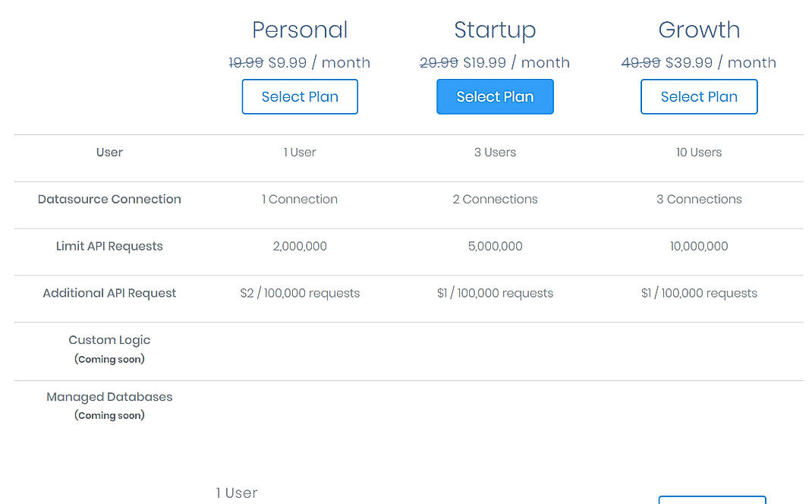Screen dimensions: 812x504
Task: Select the Growth plan heading
Action: point(698,30)
